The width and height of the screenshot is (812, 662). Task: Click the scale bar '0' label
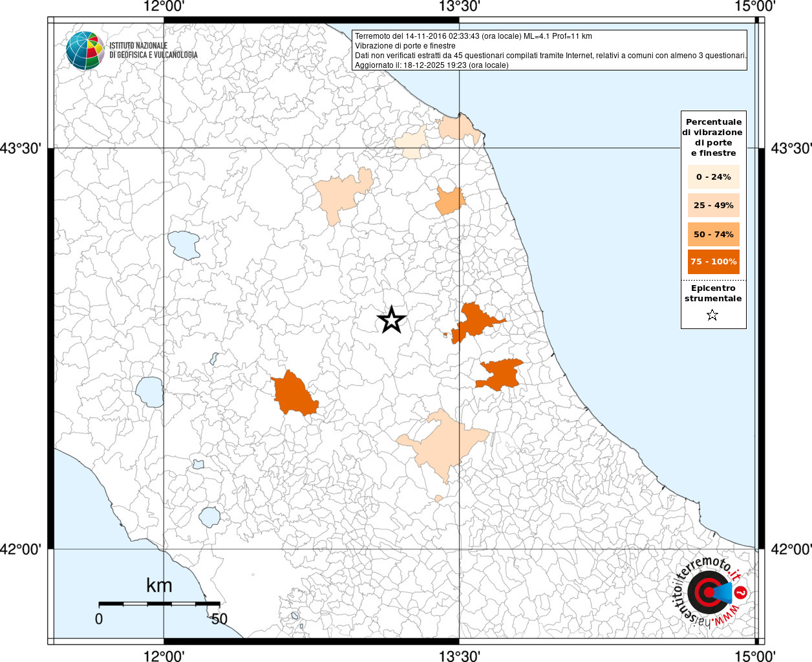click(x=99, y=619)
